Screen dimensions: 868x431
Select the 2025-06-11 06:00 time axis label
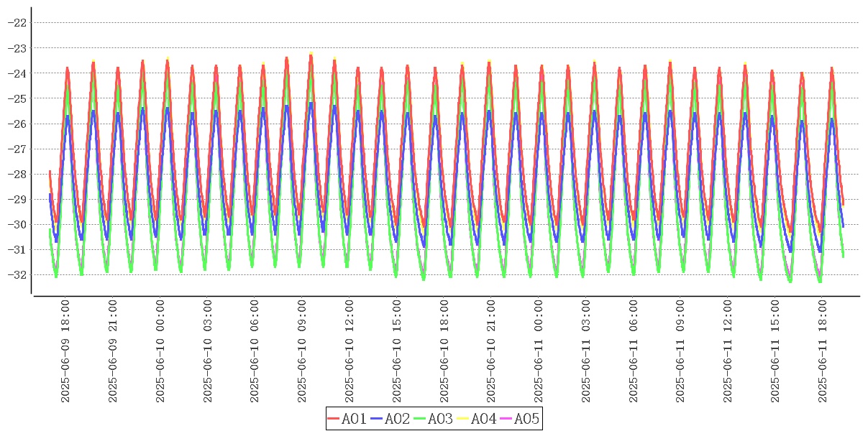click(635, 351)
